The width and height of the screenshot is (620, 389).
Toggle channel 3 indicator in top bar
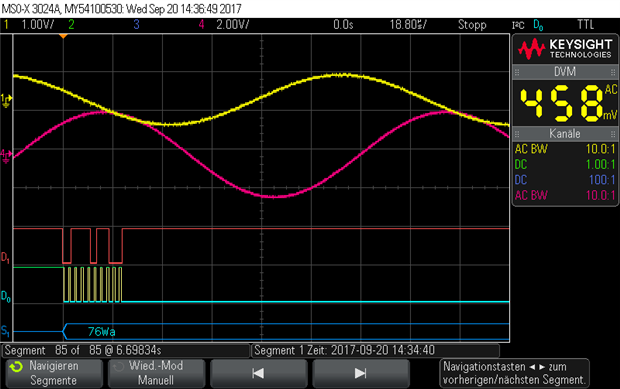[x=136, y=25]
